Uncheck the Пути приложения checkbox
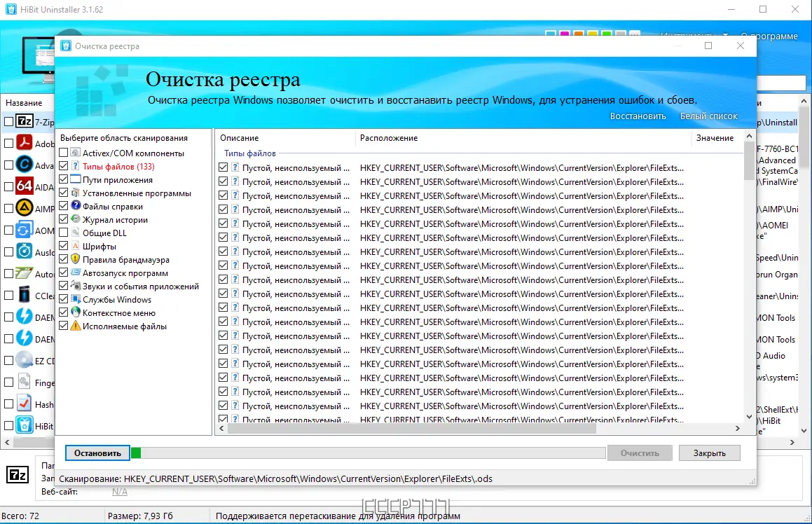Viewport: 812px width, 524px height. [x=64, y=179]
